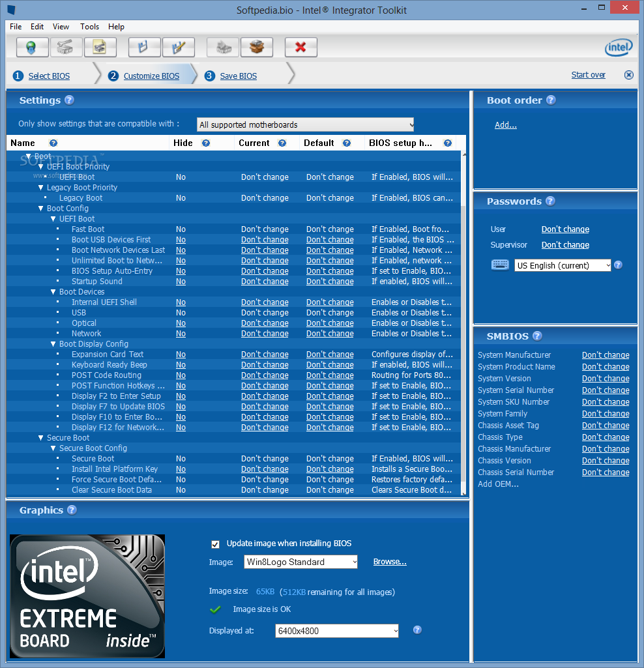Click help icon next to BIOS setup help column

448,143
